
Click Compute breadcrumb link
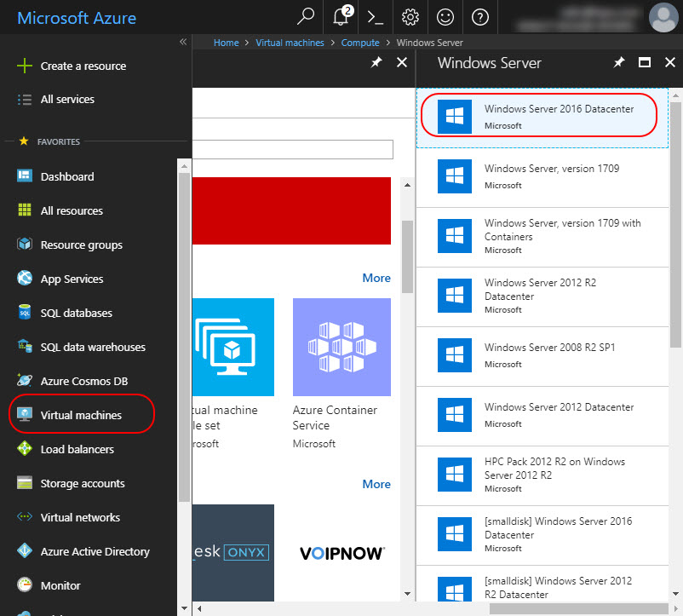tap(359, 43)
